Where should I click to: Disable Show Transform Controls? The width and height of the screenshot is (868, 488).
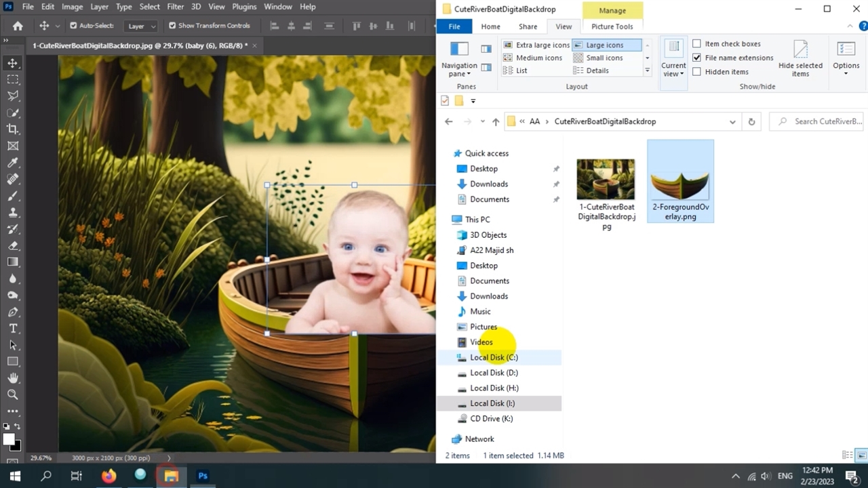(172, 26)
